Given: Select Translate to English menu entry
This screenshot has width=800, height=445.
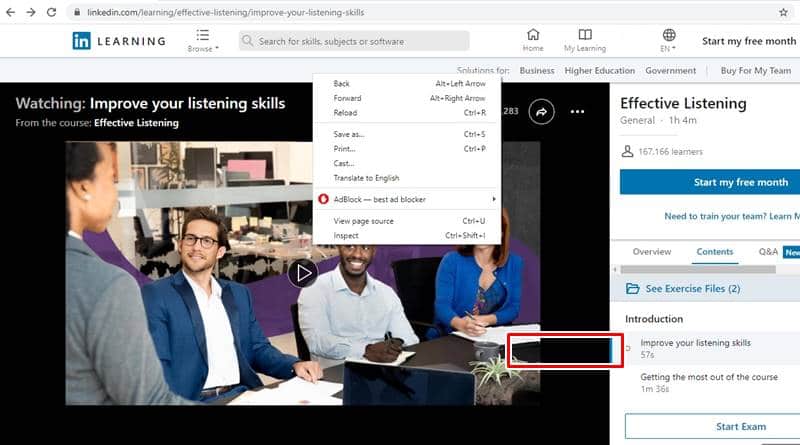Looking at the screenshot, I should pyautogui.click(x=407, y=178).
